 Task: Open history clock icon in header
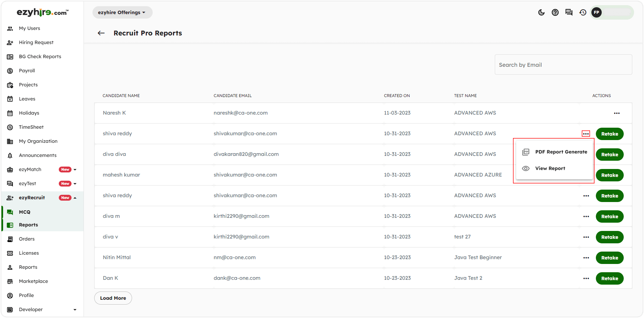tap(583, 12)
